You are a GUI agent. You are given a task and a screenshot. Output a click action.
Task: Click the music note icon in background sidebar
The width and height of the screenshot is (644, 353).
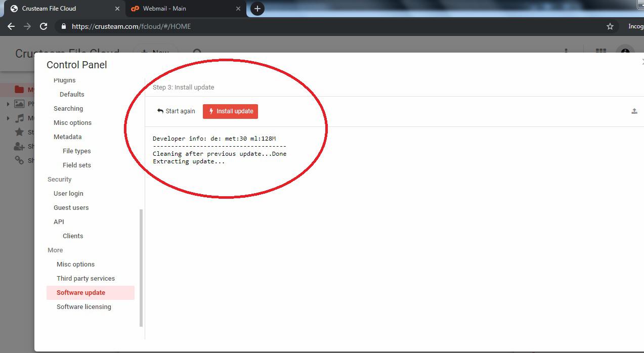[x=19, y=118]
